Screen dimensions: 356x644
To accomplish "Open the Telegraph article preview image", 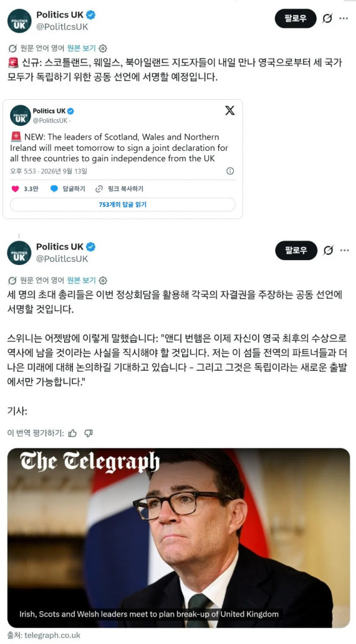I will [179, 538].
